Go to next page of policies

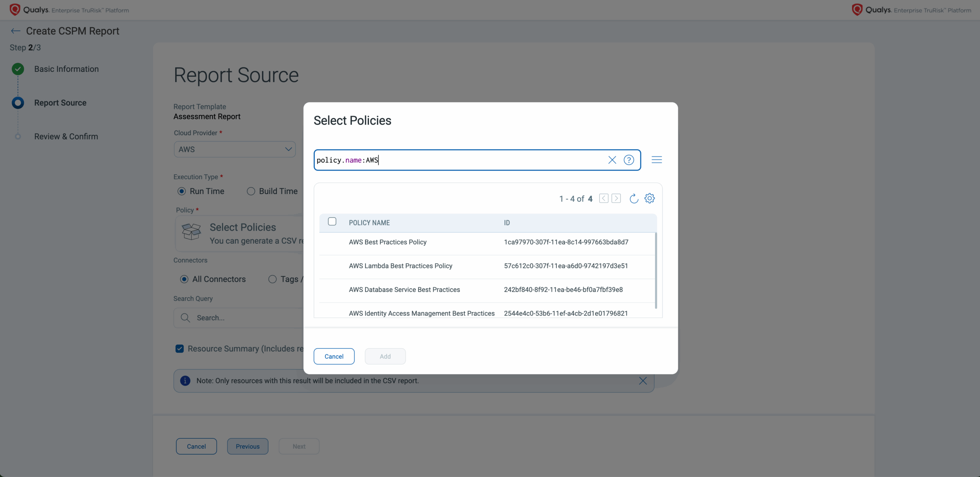[616, 198]
